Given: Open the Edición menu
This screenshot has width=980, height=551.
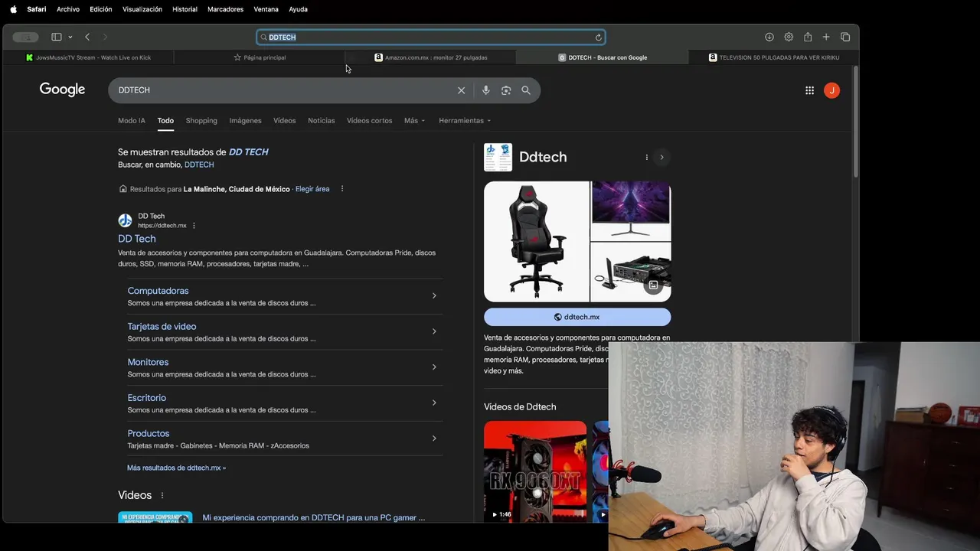Looking at the screenshot, I should (101, 9).
